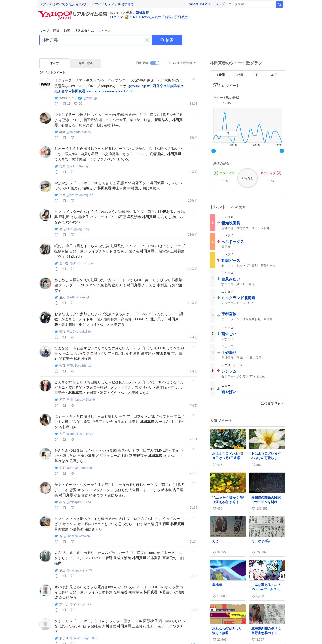Like the tweet by @9lke7yyxag13pg
Screen dimensions: 322x644
pos(72,235)
